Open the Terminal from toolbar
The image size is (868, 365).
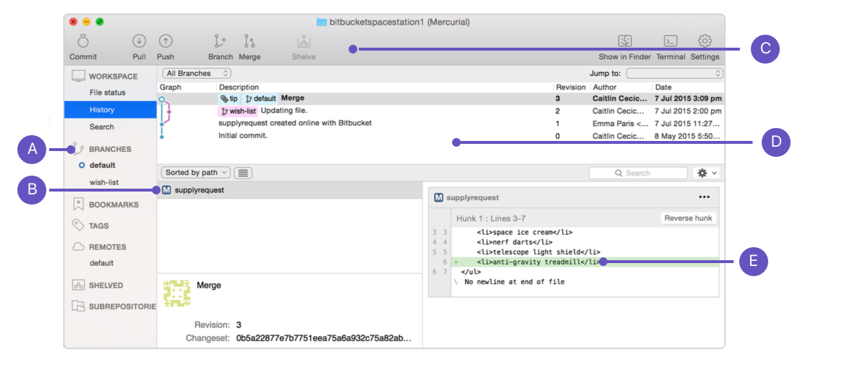671,41
